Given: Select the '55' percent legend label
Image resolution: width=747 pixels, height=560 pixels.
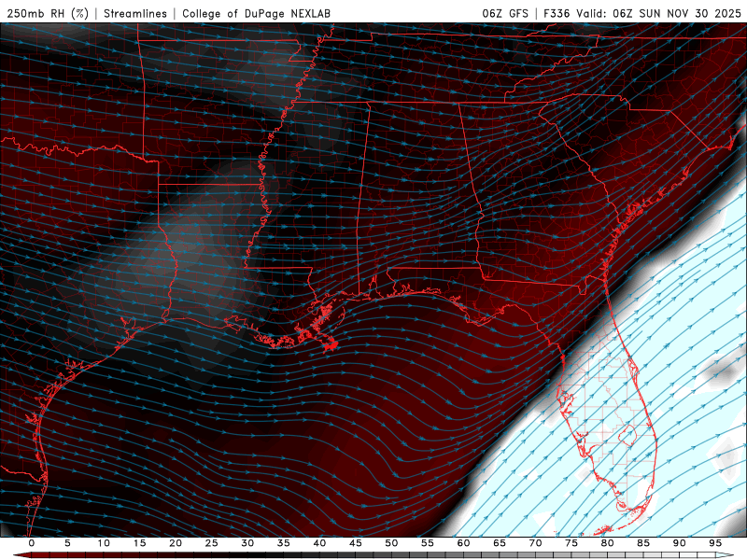Looking at the screenshot, I should (x=428, y=543).
